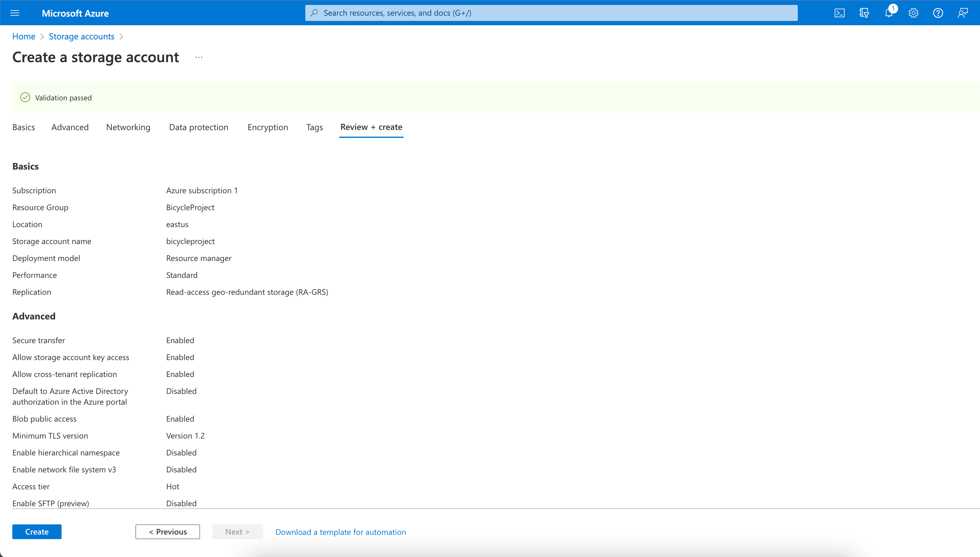Download a template for automation
980x557 pixels.
click(340, 532)
